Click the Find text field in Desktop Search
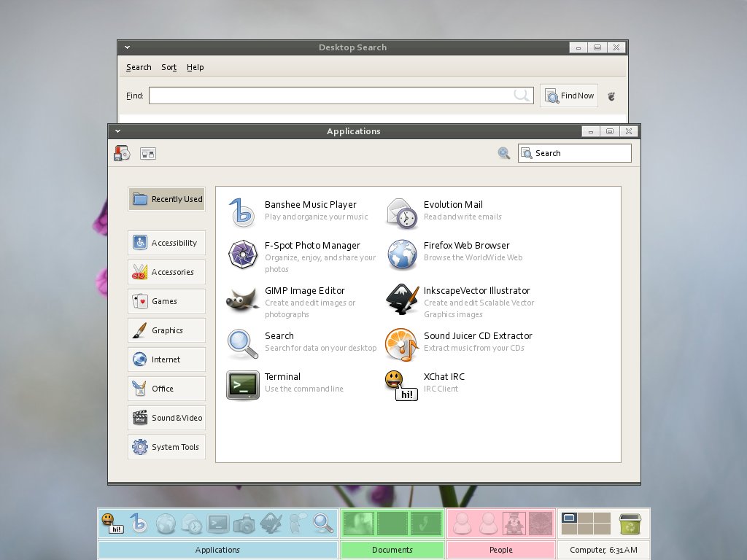This screenshot has width=747, height=560. (x=341, y=96)
